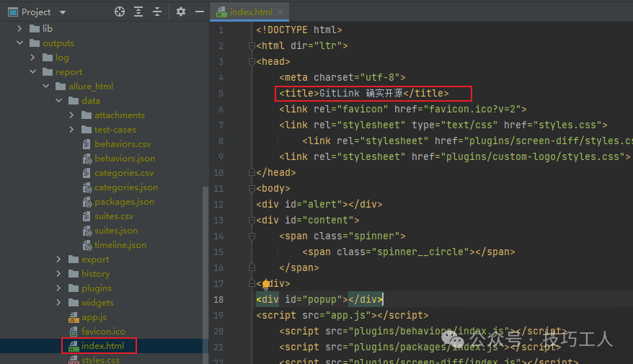The image size is (633, 364).
Task: Toggle the fold marker beside the head tag
Action: [x=252, y=62]
